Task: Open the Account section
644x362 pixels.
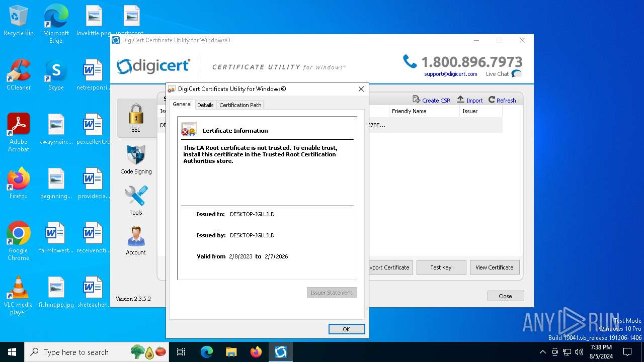Action: [136, 241]
